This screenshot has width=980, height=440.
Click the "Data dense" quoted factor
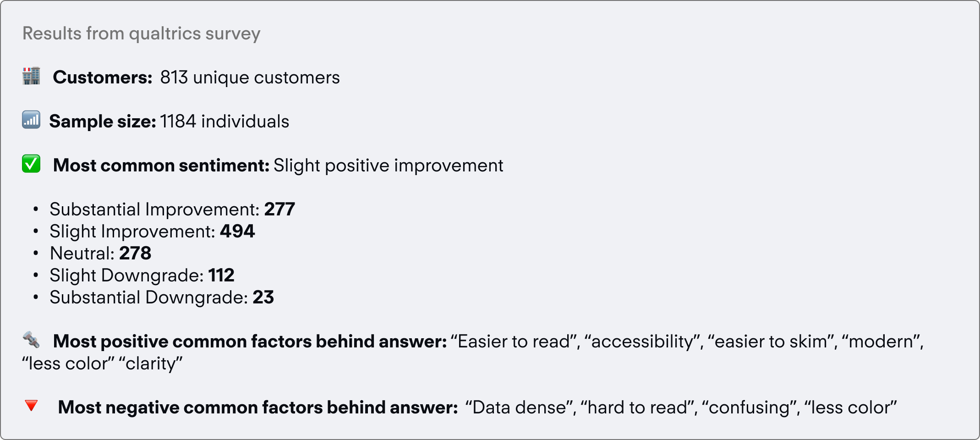coord(520,407)
